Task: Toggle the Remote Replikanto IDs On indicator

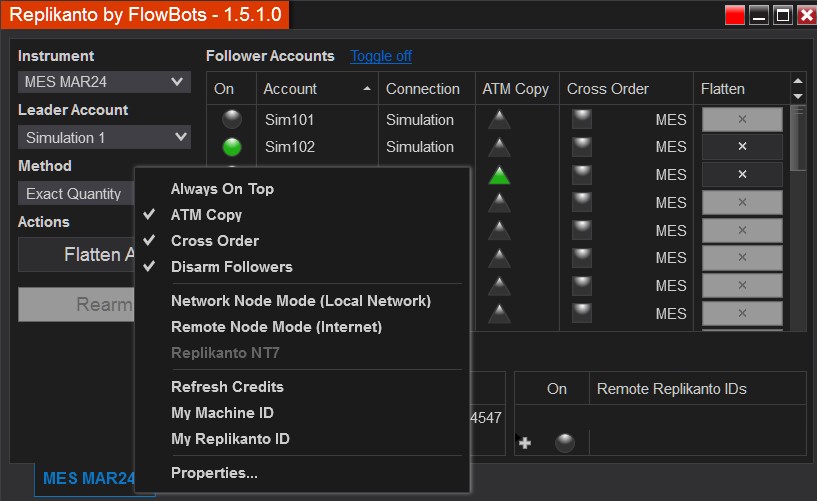Action: (565, 442)
